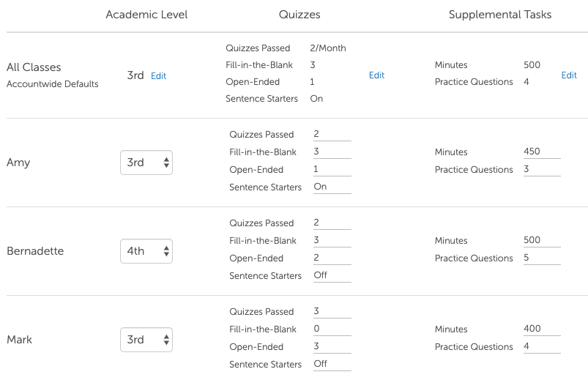The width and height of the screenshot is (588, 380).
Task: Click Mark's Practice Questions field
Action: (542, 346)
